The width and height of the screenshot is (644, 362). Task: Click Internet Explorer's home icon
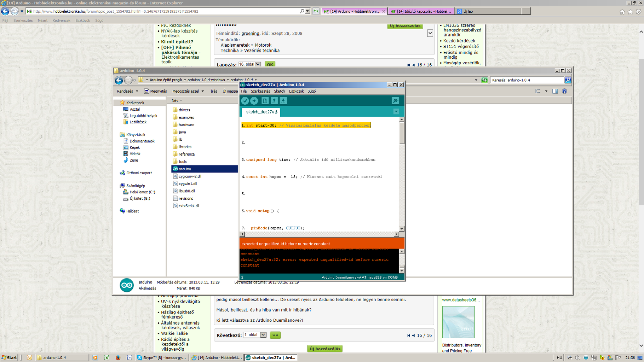[x=622, y=12]
